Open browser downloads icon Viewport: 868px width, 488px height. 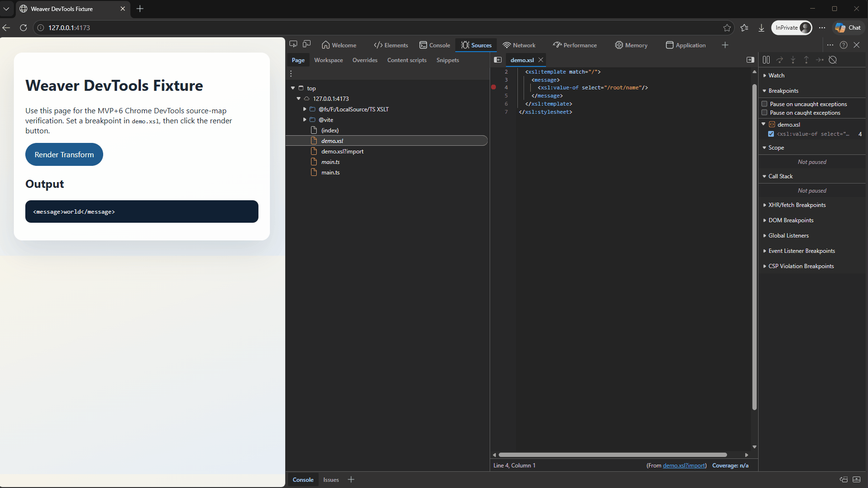[x=761, y=28]
